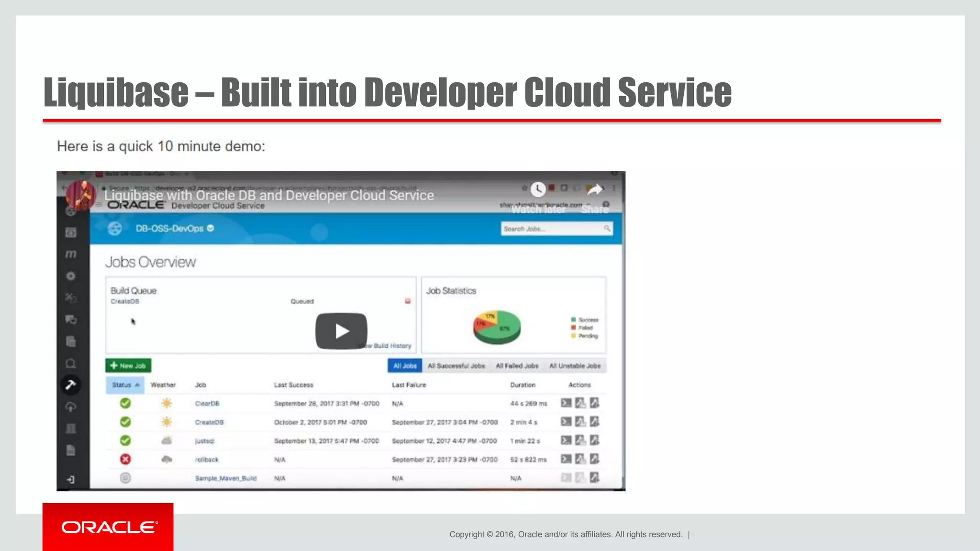
Task: Click the Search Jobs input field
Action: pos(557,229)
